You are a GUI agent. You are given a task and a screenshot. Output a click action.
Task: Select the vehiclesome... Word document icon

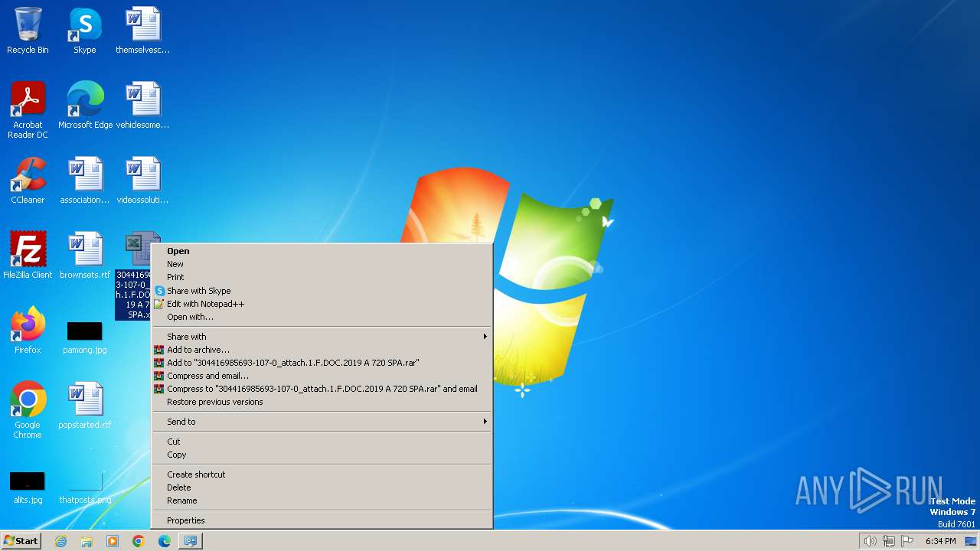pos(142,106)
